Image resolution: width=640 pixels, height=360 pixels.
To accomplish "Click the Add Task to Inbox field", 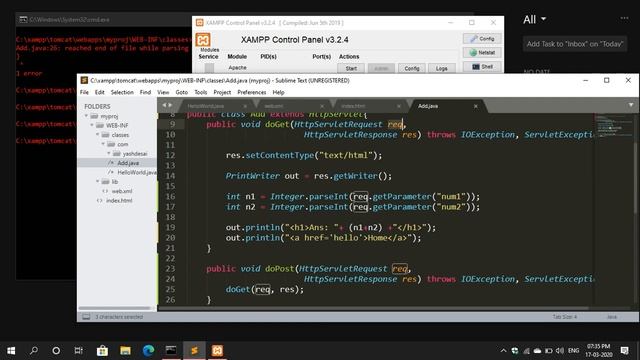I will pyautogui.click(x=575, y=44).
